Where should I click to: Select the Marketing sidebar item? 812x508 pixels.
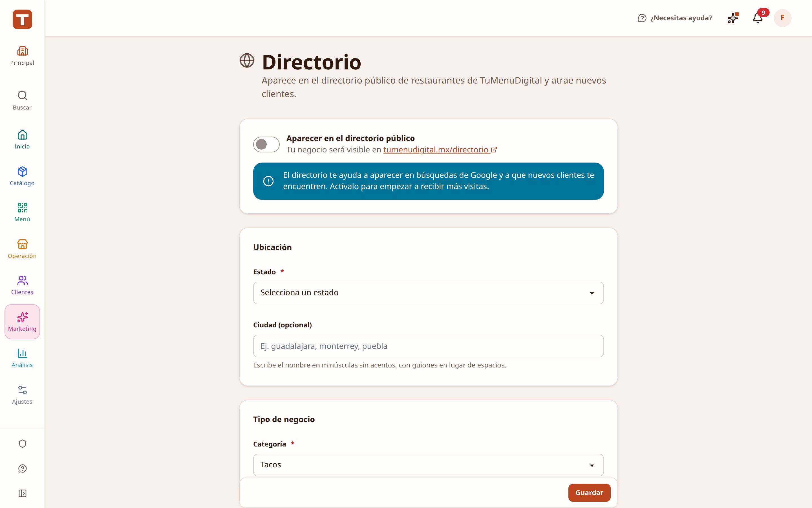(x=22, y=322)
